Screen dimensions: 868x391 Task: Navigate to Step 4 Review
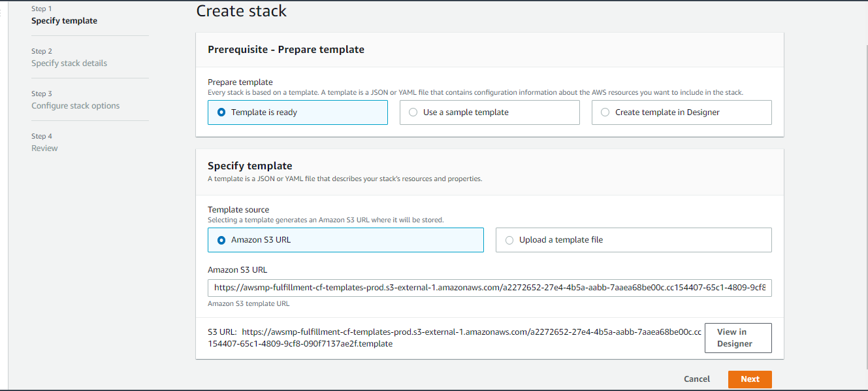click(x=44, y=148)
